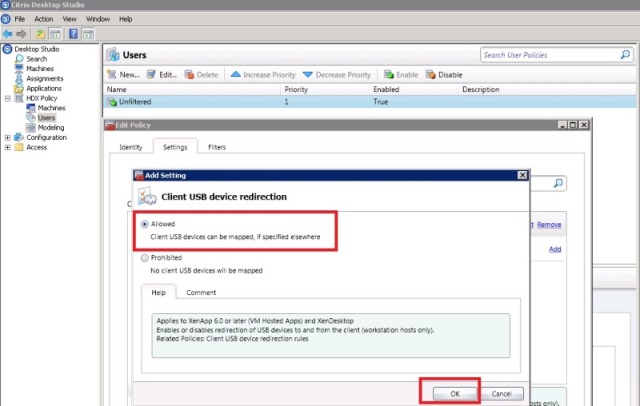The width and height of the screenshot is (640, 406).
Task: Expand the Access tree node
Action: coord(8,147)
